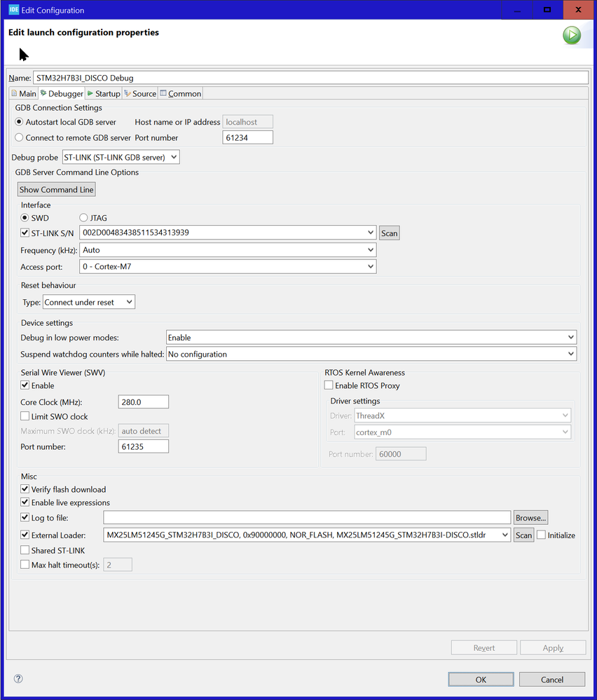The height and width of the screenshot is (700, 597).
Task: Open the ST-LINK serial number dropdown
Action: 228,233
